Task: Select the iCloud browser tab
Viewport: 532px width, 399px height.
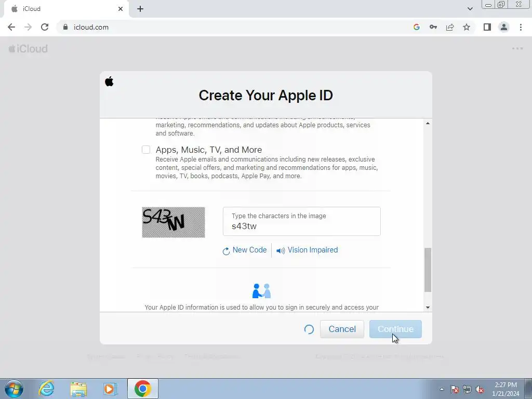Action: click(66, 9)
